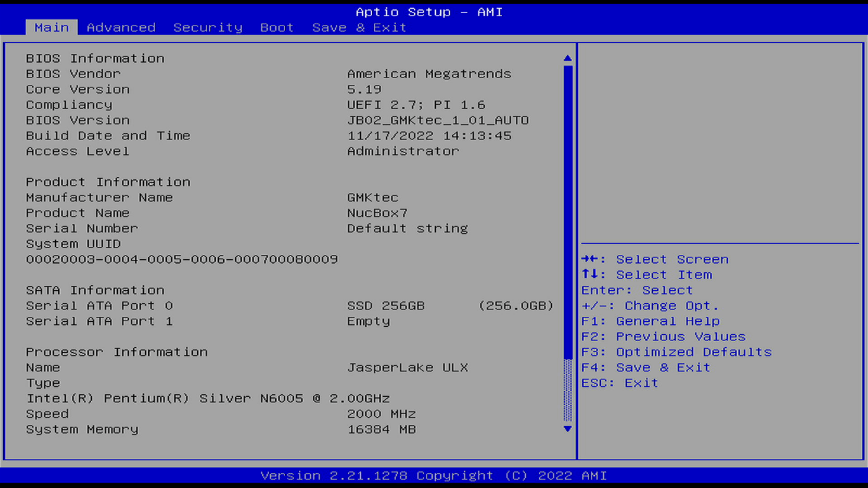Select the Product Name label
The image size is (868, 488).
coord(77,213)
